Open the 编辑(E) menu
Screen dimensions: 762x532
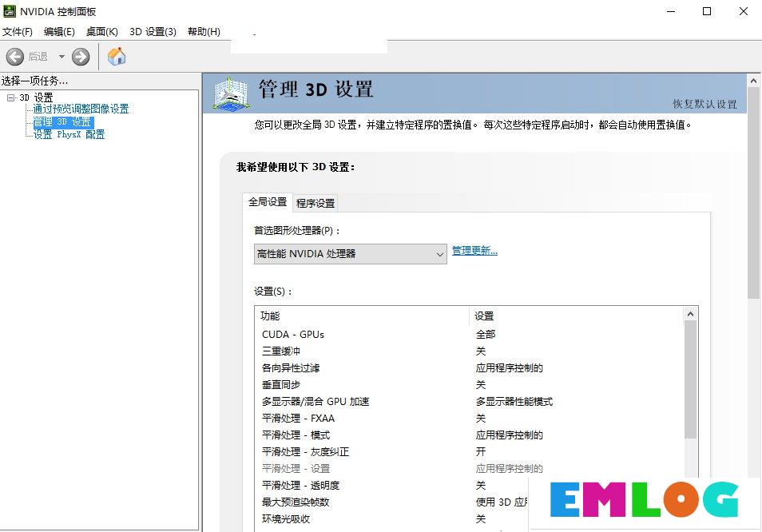(x=59, y=32)
